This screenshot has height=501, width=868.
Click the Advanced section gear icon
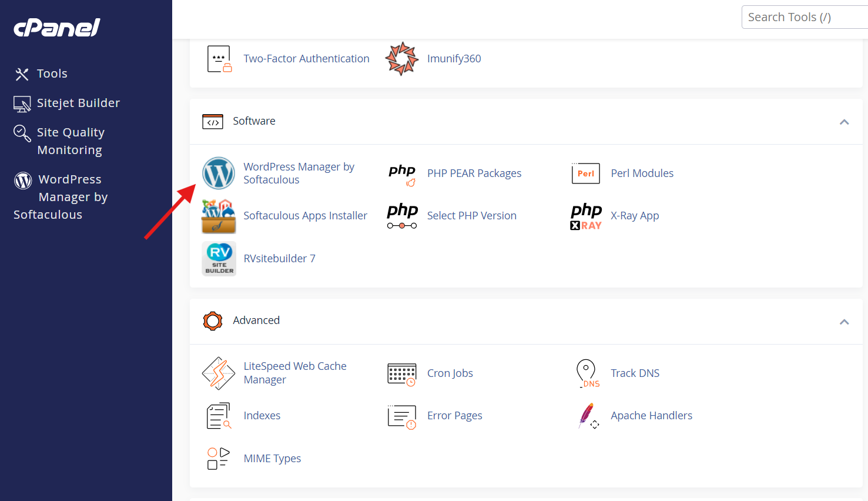click(x=213, y=321)
